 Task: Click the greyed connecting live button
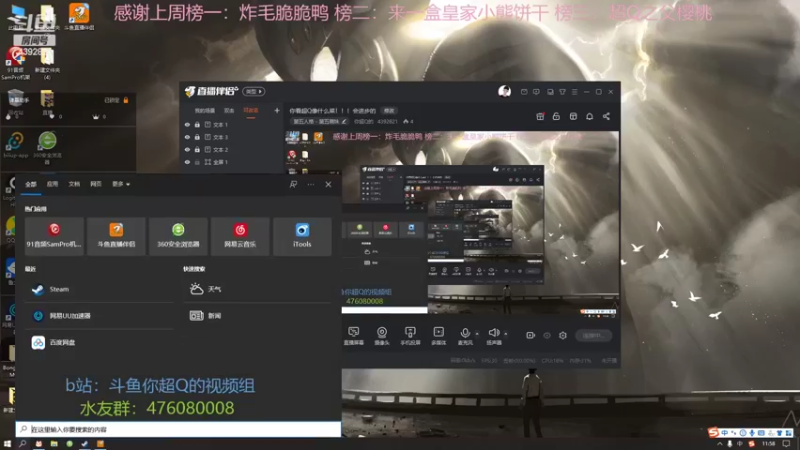594,335
